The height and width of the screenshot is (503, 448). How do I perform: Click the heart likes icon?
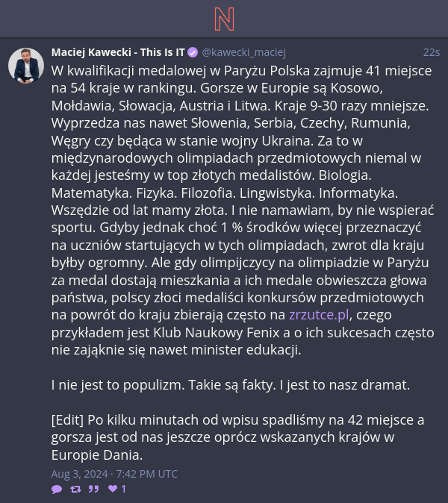click(113, 489)
